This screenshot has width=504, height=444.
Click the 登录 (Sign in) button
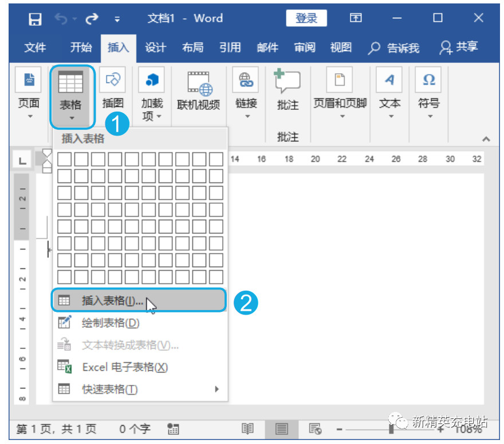306,18
